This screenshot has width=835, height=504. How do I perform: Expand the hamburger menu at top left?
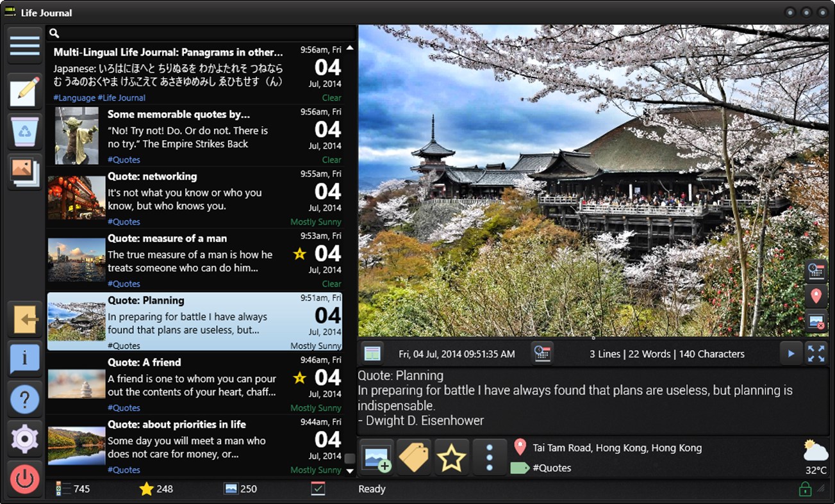[x=24, y=45]
